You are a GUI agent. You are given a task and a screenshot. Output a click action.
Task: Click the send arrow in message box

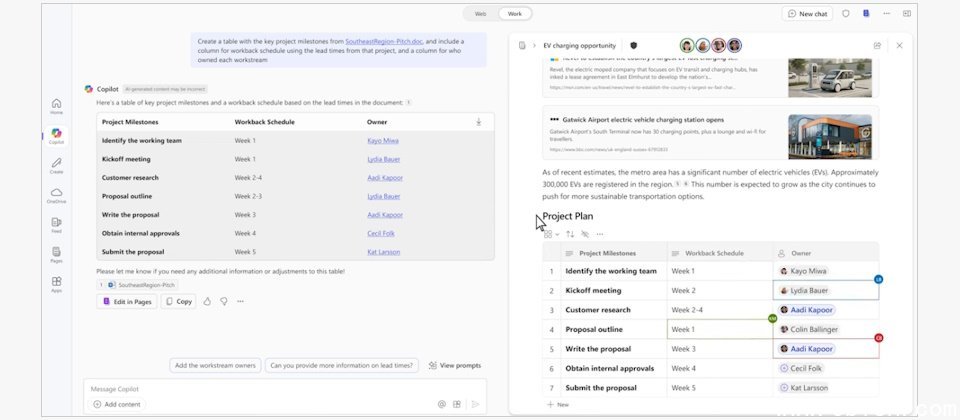pyautogui.click(x=474, y=404)
